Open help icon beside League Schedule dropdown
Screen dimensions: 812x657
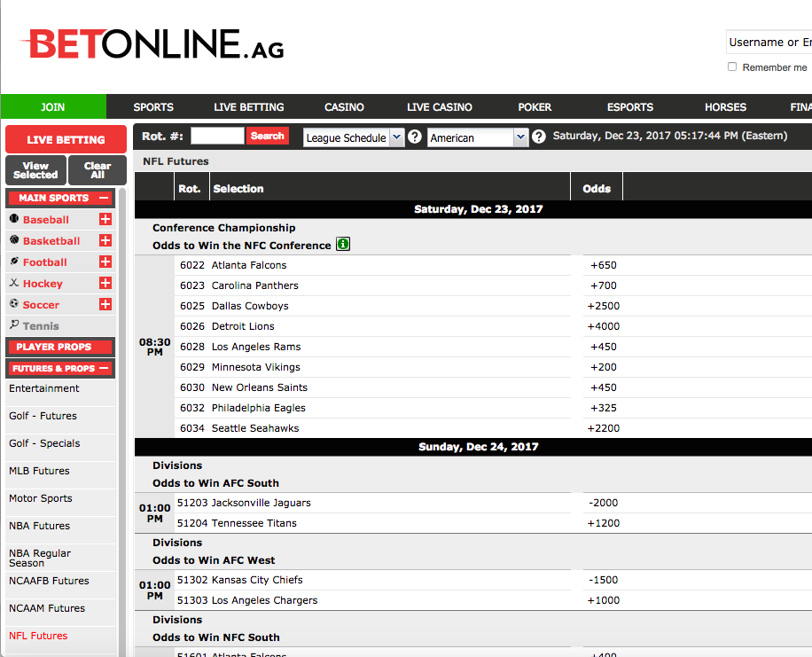coord(414,137)
